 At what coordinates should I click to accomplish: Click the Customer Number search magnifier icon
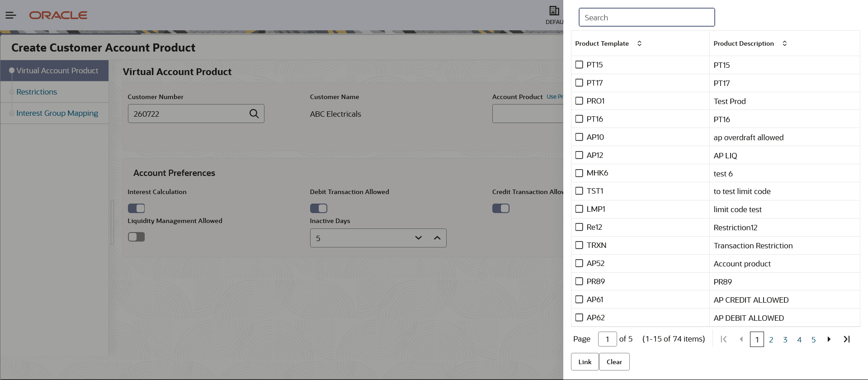pyautogui.click(x=254, y=114)
